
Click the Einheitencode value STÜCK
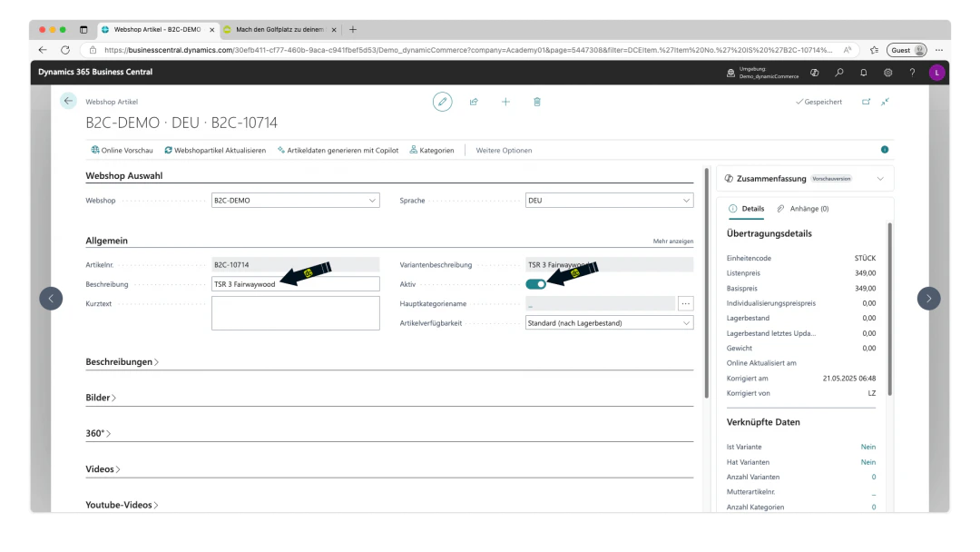pyautogui.click(x=865, y=258)
